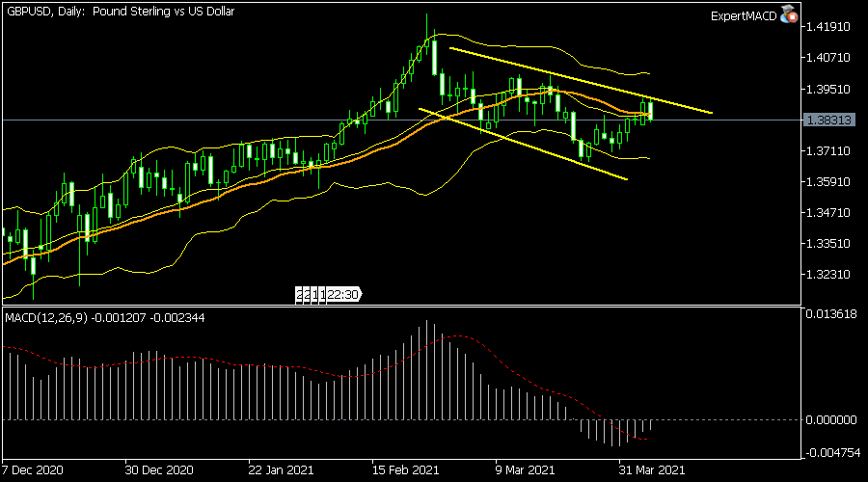Click the 0.000000 MACD zero level label
Image resolution: width=868 pixels, height=482 pixels.
pyautogui.click(x=829, y=420)
